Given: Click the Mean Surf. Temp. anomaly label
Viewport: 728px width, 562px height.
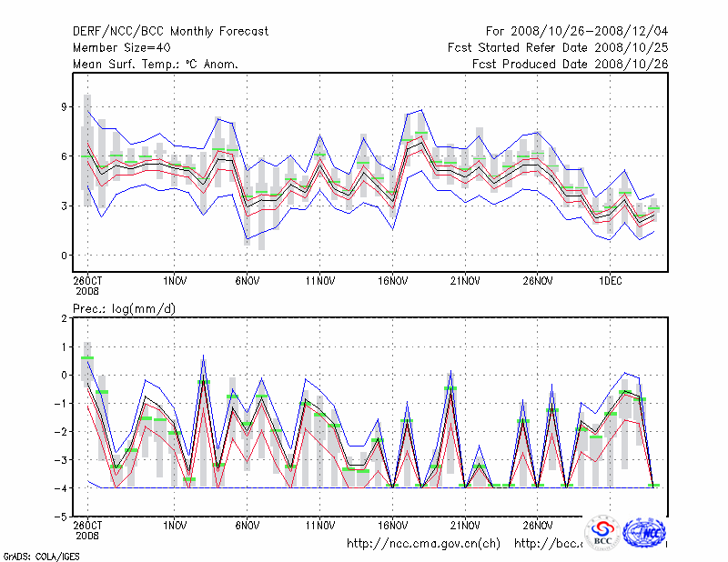Looking at the screenshot, I should pyautogui.click(x=156, y=64).
